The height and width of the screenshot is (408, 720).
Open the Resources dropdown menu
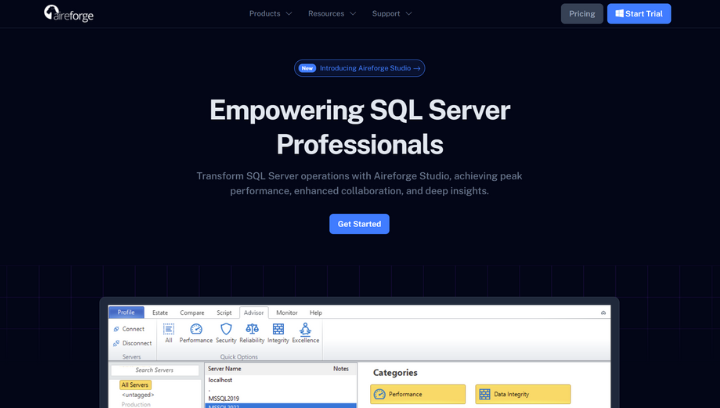pos(331,13)
